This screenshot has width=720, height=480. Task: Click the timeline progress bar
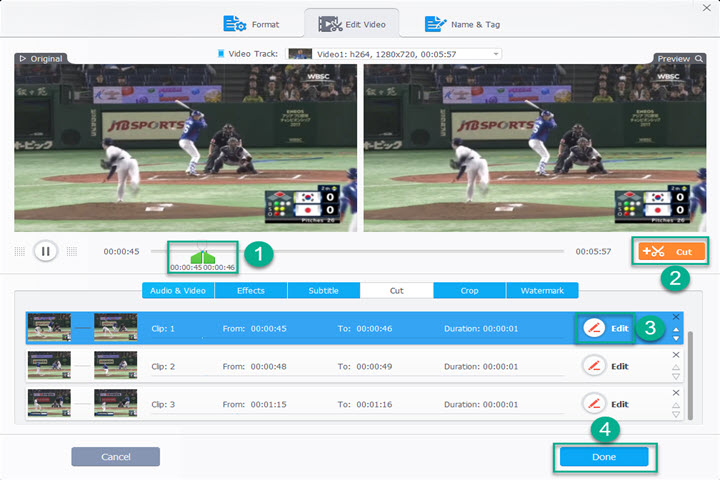coord(357,251)
